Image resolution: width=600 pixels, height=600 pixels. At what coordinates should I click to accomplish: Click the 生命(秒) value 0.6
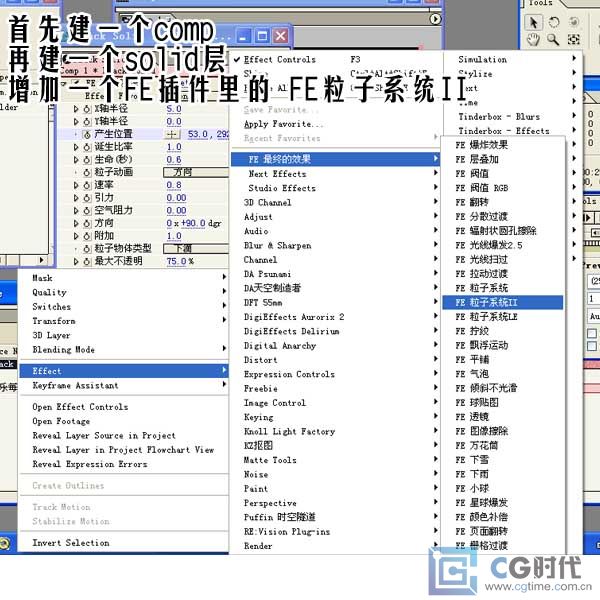click(174, 160)
